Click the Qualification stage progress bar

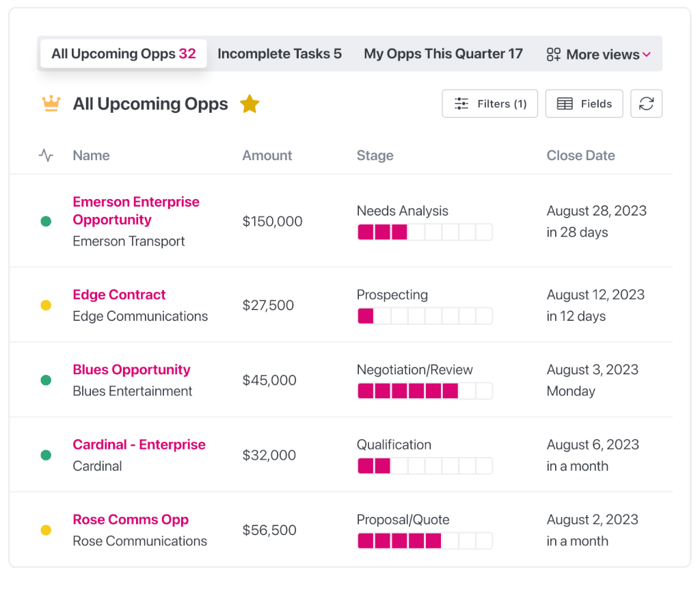click(425, 466)
